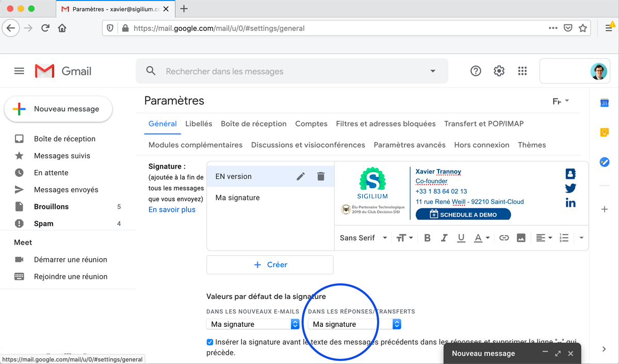Screen dimensions: 619x364
Task: Open Firefox page actions ellipsis
Action: click(x=553, y=28)
